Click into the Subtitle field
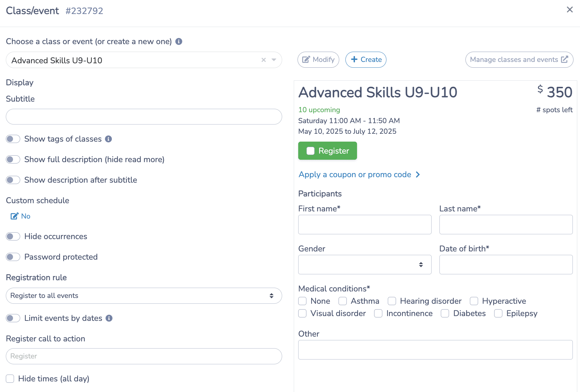 [144, 117]
